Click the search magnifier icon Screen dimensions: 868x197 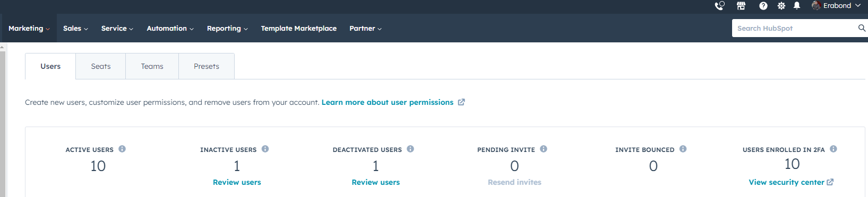click(x=862, y=28)
